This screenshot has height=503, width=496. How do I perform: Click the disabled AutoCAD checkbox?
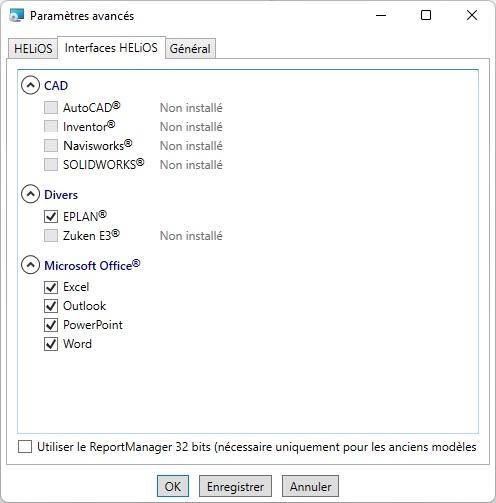[x=51, y=108]
